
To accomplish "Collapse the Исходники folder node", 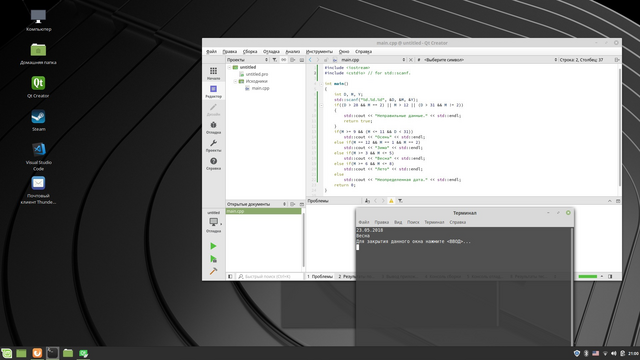I will [236, 81].
